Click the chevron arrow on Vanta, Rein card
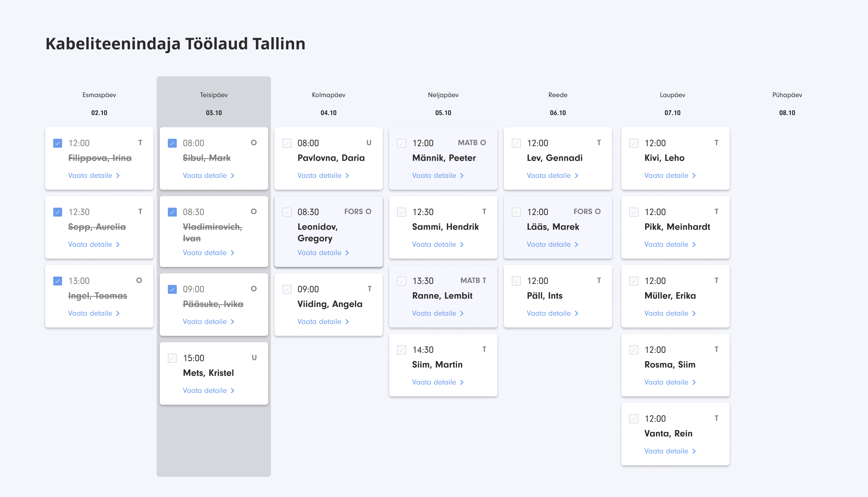The image size is (868, 497). coord(694,451)
